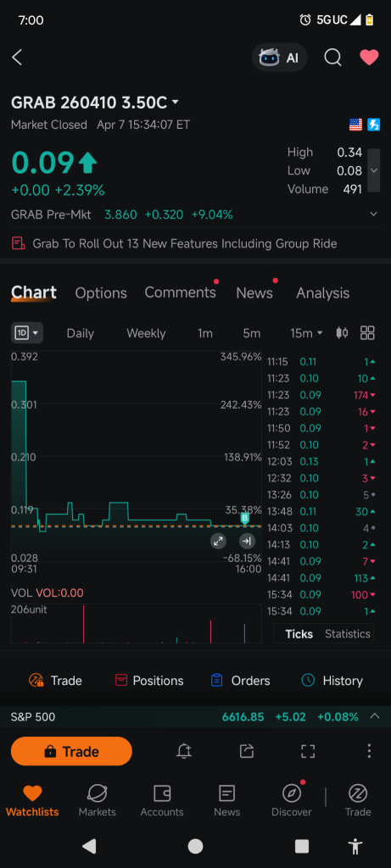Toggle the pink heart favorite icon
The image size is (391, 868).
(370, 57)
